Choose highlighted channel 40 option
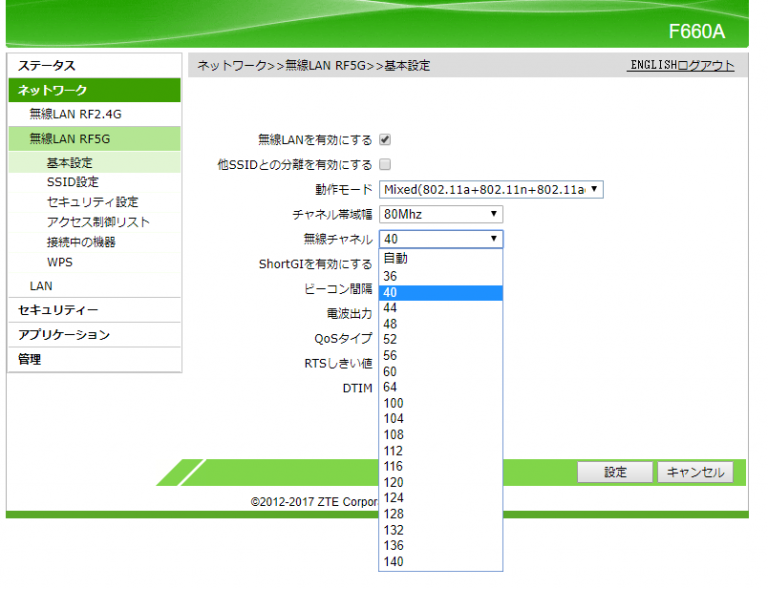Screen dimensions: 768x589 point(440,293)
